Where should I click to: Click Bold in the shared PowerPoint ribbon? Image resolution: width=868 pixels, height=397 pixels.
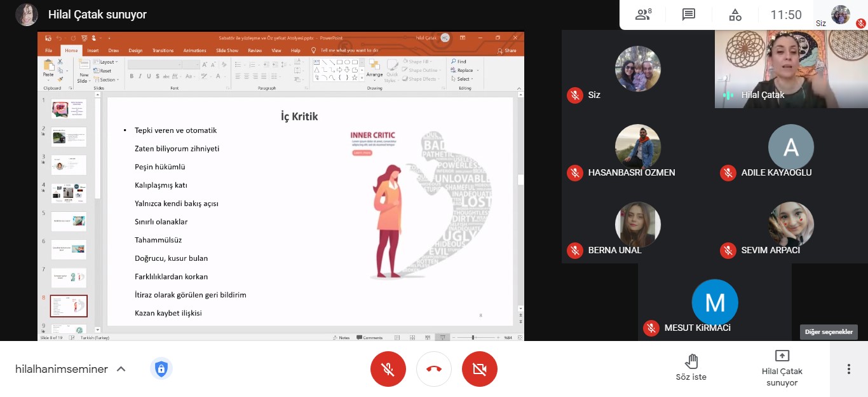132,76
